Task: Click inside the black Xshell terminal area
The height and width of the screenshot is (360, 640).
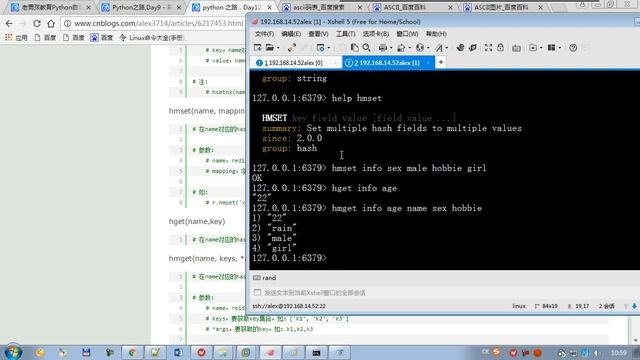Action: [x=445, y=170]
